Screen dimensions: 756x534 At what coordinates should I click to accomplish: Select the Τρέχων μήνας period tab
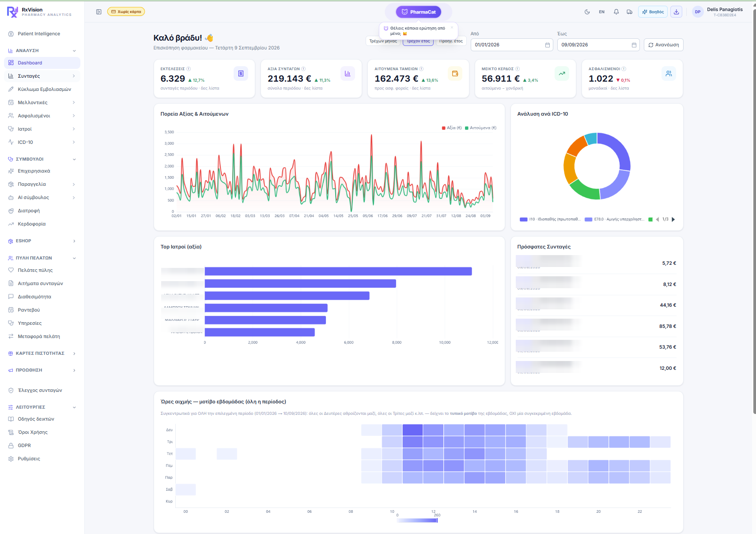pos(383,41)
